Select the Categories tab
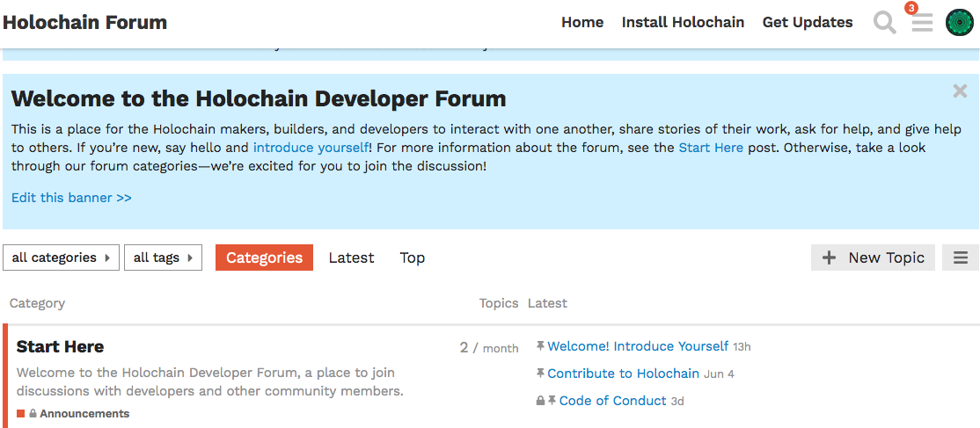The width and height of the screenshot is (980, 428). pos(265,258)
